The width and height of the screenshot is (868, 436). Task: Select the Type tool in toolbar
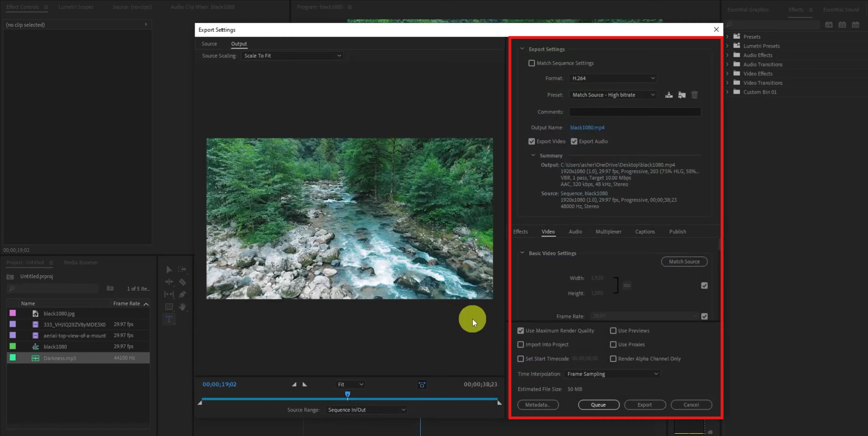coord(169,319)
